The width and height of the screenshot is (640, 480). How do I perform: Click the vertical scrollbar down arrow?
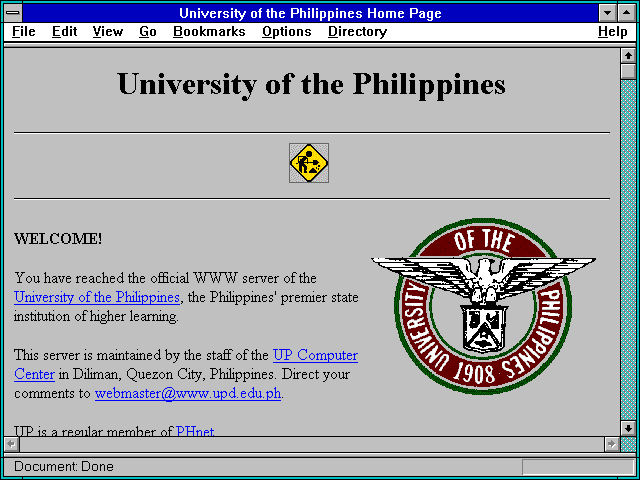tap(628, 428)
